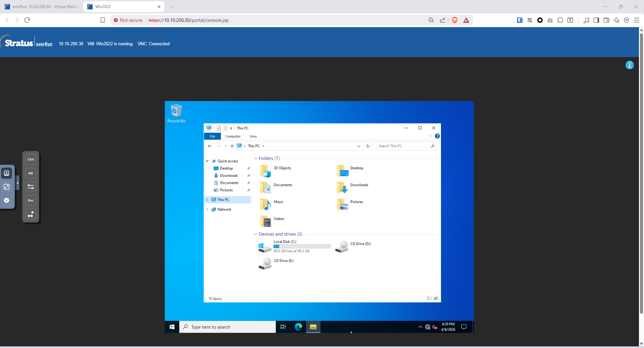The image size is (644, 348).
Task: Open Microsoft Edge from the VM taskbar
Action: point(298,327)
